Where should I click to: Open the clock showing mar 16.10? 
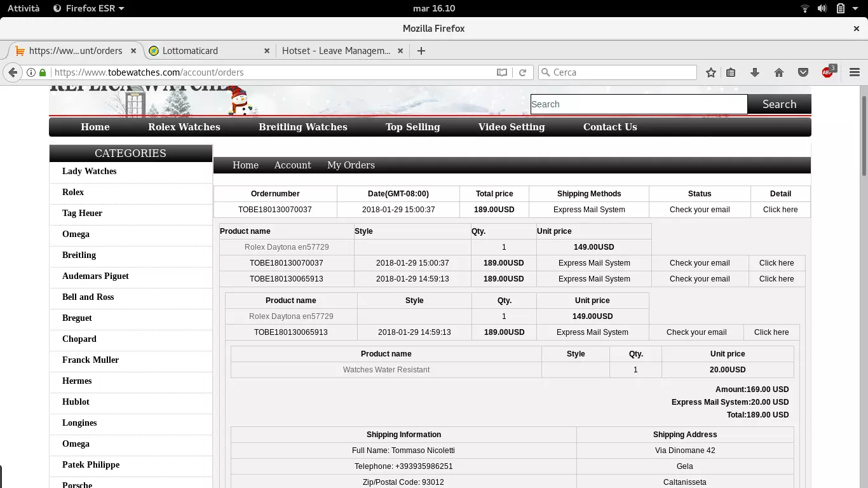pyautogui.click(x=434, y=8)
